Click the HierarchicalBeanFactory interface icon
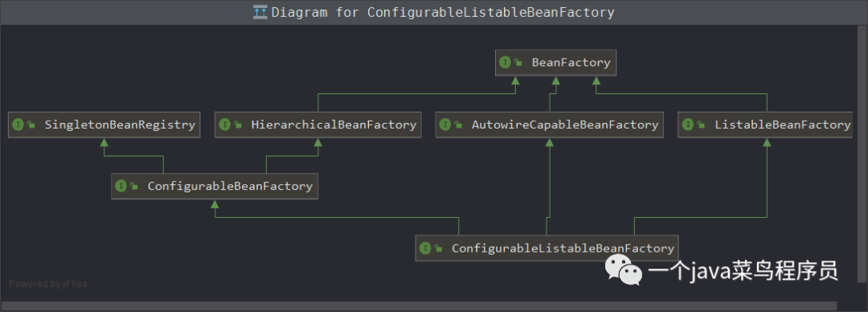Screen dimensions: 868x312 click(224, 125)
